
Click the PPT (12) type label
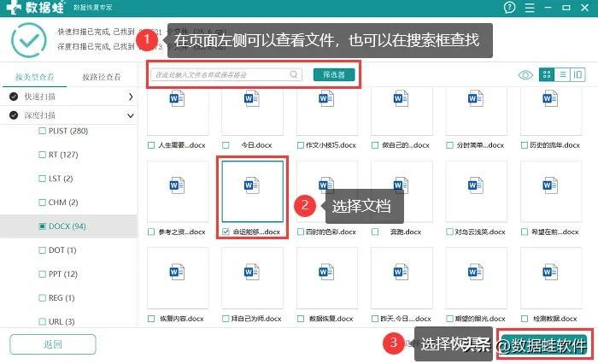click(x=63, y=274)
